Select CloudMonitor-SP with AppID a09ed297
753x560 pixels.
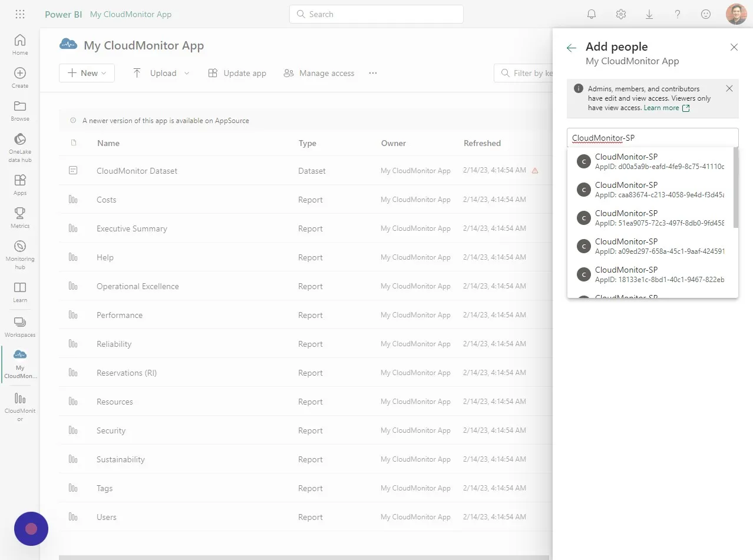[650, 246]
